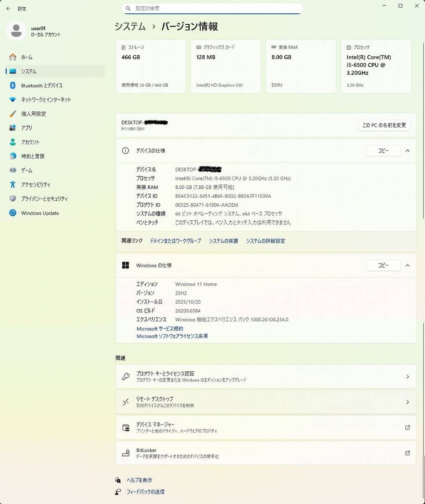Click the Windows logo icon
The height and width of the screenshot is (504, 425).
click(125, 265)
